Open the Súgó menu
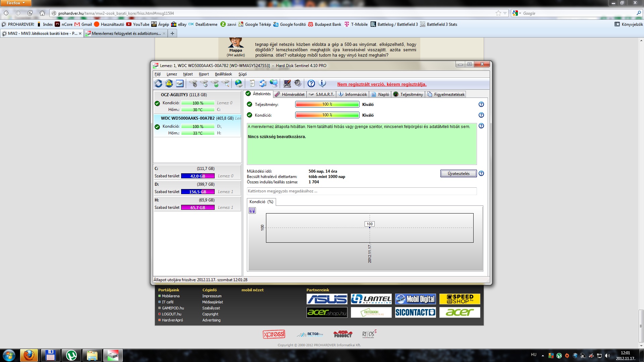Viewport: 644px width, 362px height. point(243,74)
